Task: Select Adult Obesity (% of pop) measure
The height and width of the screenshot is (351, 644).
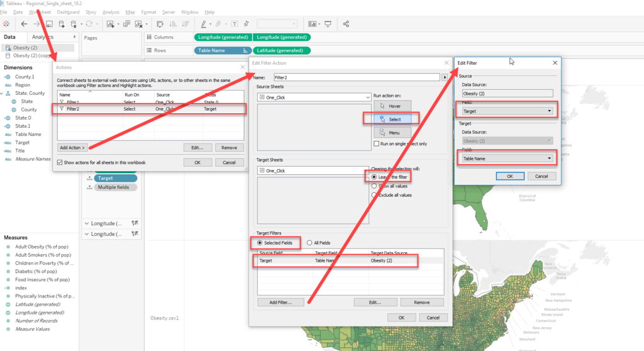Action: point(42,247)
